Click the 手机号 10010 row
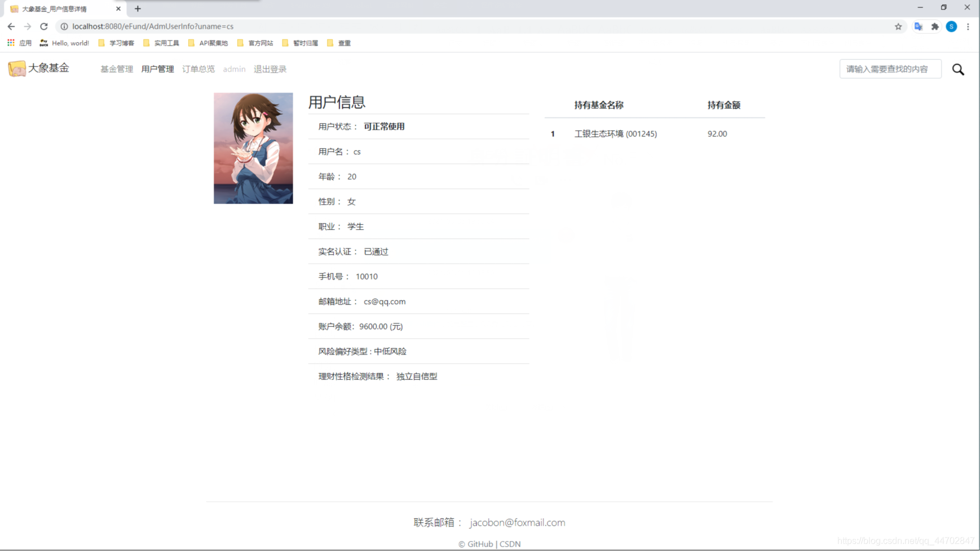Viewport: 980px width, 551px height. tap(418, 276)
